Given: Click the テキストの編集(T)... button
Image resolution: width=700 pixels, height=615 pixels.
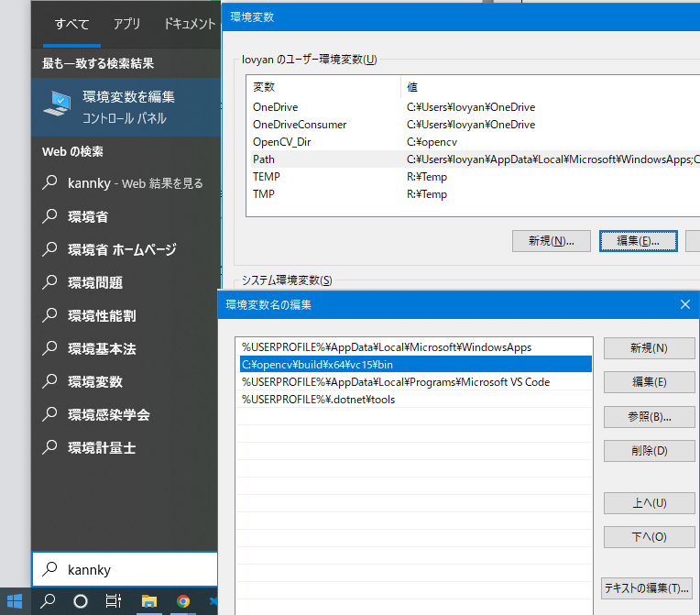Looking at the screenshot, I should pyautogui.click(x=647, y=588).
